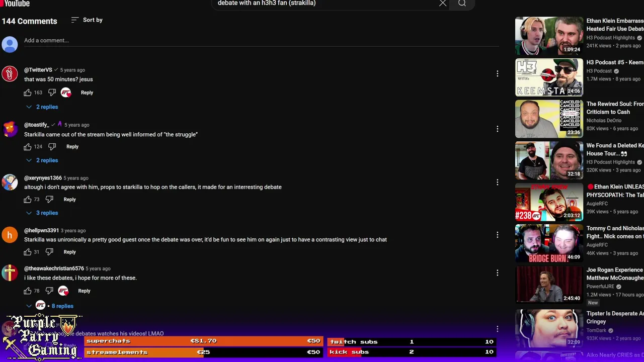
Task: Open The Rewired Soul video thumbnail
Action: point(549,119)
